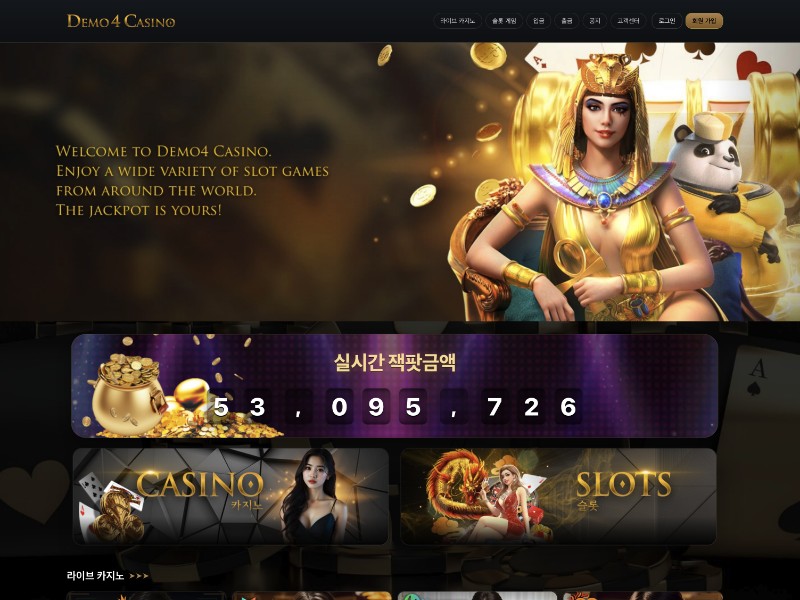Open the 라이브 카지노 menu item
This screenshot has width=800, height=600.
[457, 21]
